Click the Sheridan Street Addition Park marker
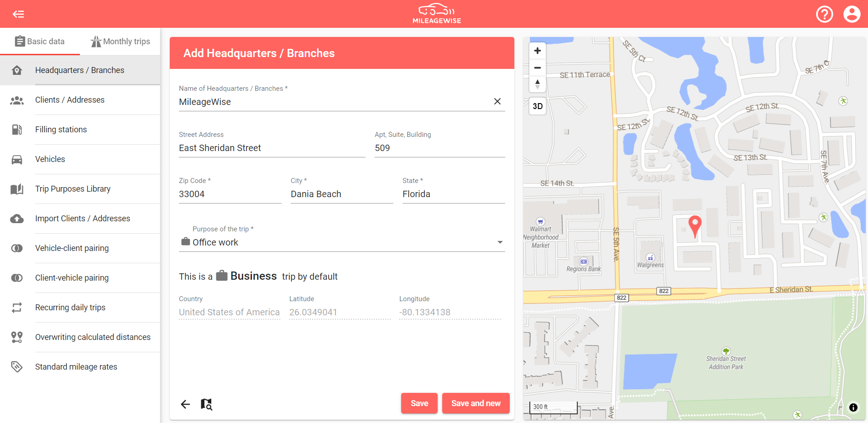 (x=726, y=351)
